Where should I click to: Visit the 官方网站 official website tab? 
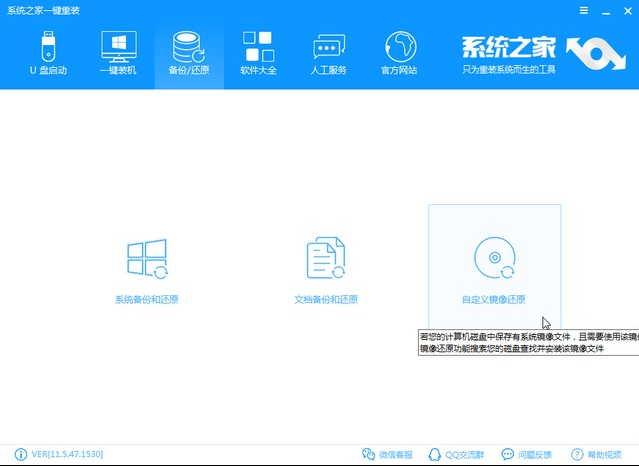[x=399, y=53]
